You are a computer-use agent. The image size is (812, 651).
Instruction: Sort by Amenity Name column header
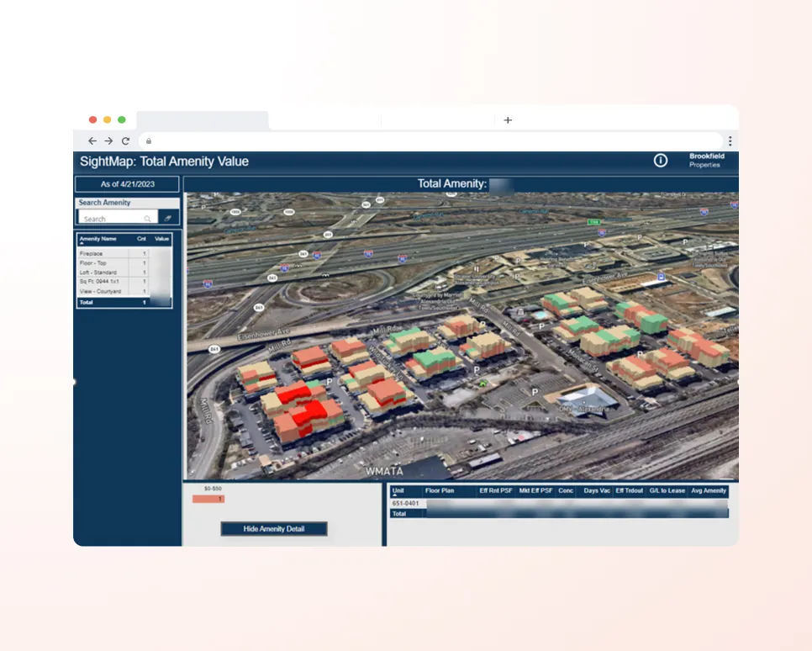tap(98, 239)
